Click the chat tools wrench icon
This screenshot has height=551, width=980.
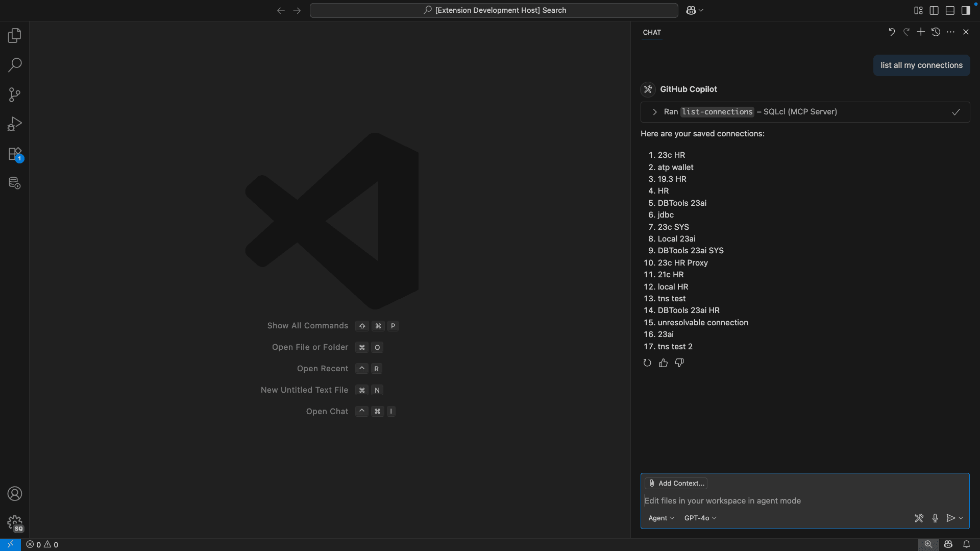tap(919, 518)
